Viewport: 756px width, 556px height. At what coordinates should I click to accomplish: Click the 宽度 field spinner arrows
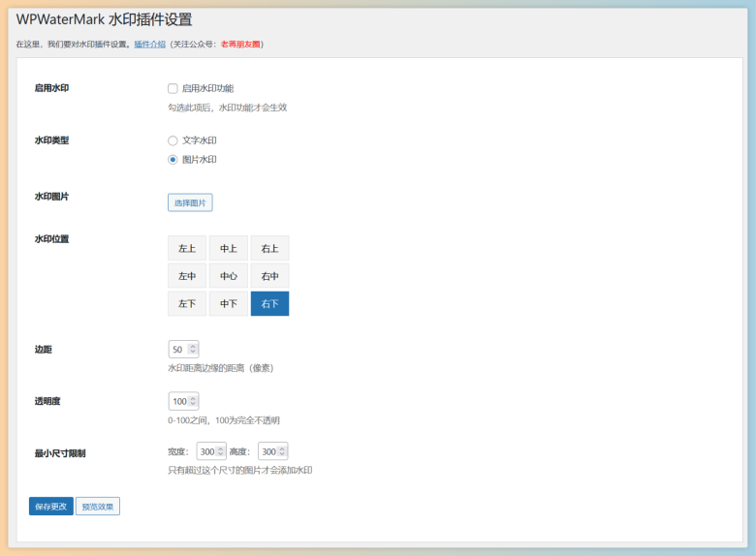pyautogui.click(x=220, y=451)
